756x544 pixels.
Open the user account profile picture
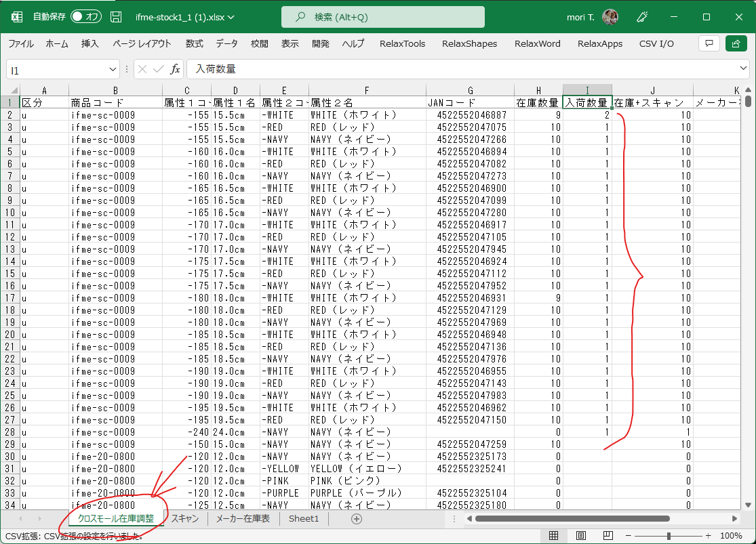tap(610, 17)
